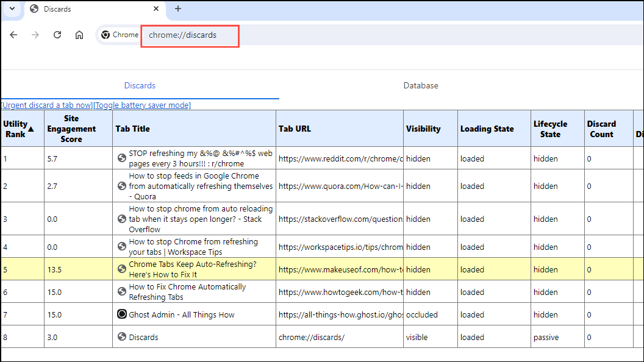Screen dimensions: 644x362
Task: Click the Quora favicon in the tab list
Action: point(121,186)
